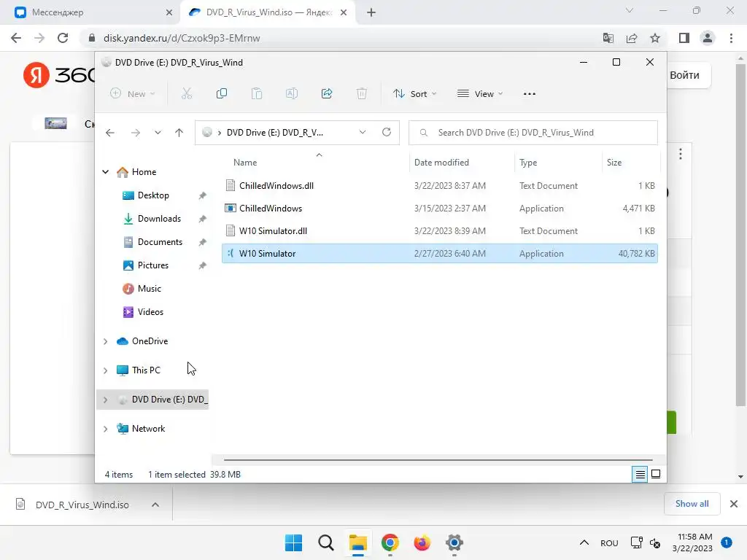Click the Paste clipboard icon in Explorer toolbar
The width and height of the screenshot is (747, 560).
(x=257, y=94)
